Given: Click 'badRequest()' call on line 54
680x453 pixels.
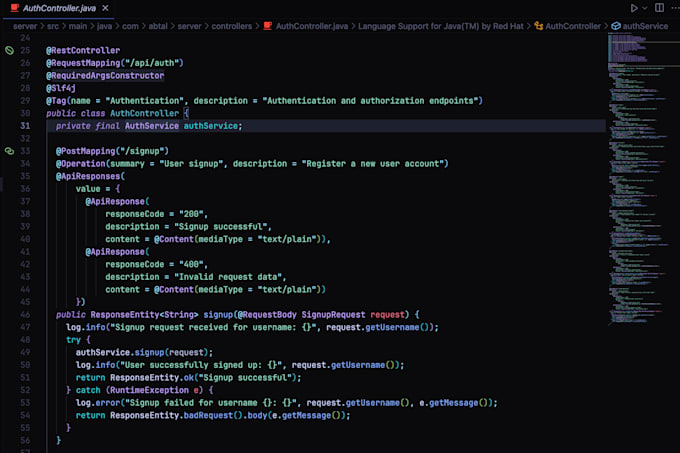Looking at the screenshot, I should 213,415.
